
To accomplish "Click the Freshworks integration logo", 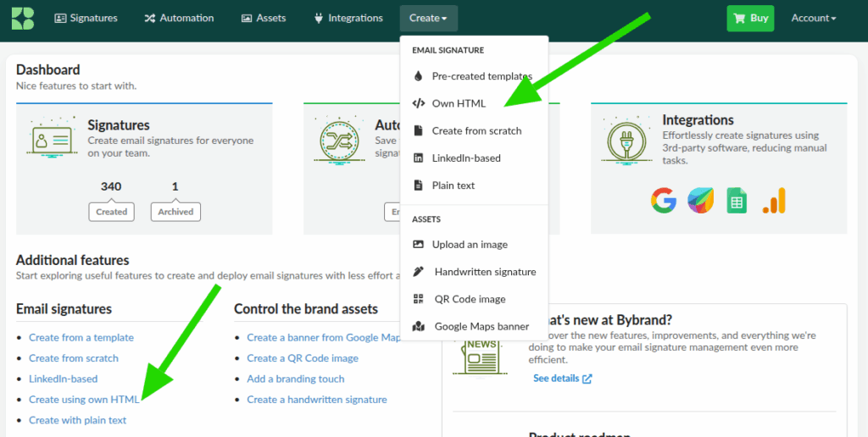I will [x=701, y=201].
